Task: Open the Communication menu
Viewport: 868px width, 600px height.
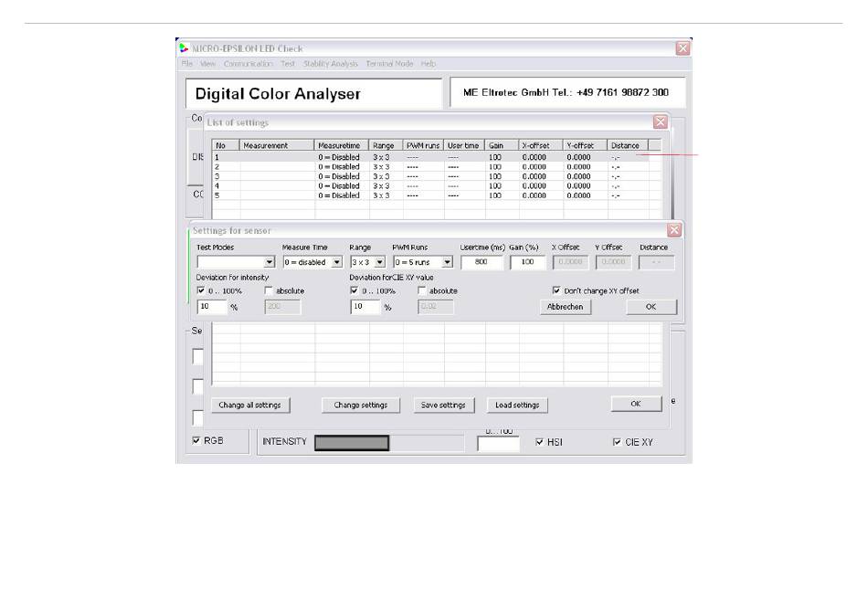Action: [x=248, y=64]
